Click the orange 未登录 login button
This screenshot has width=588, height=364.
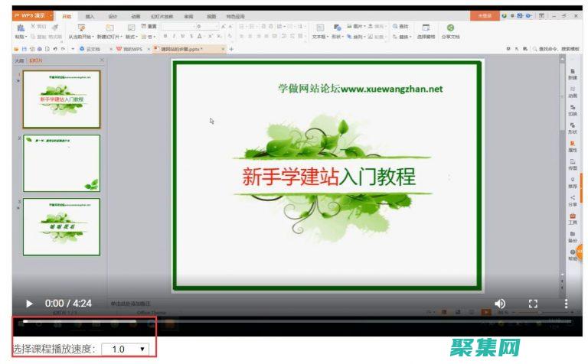tap(484, 15)
